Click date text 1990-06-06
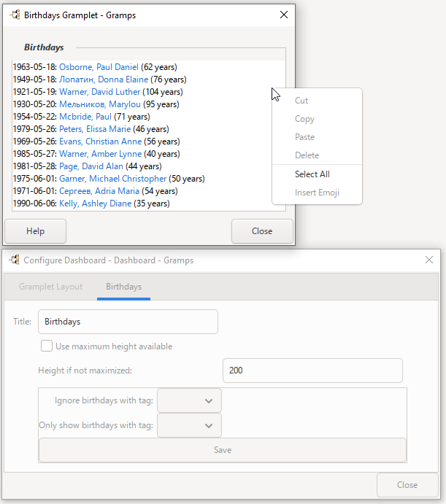 pyautogui.click(x=34, y=203)
